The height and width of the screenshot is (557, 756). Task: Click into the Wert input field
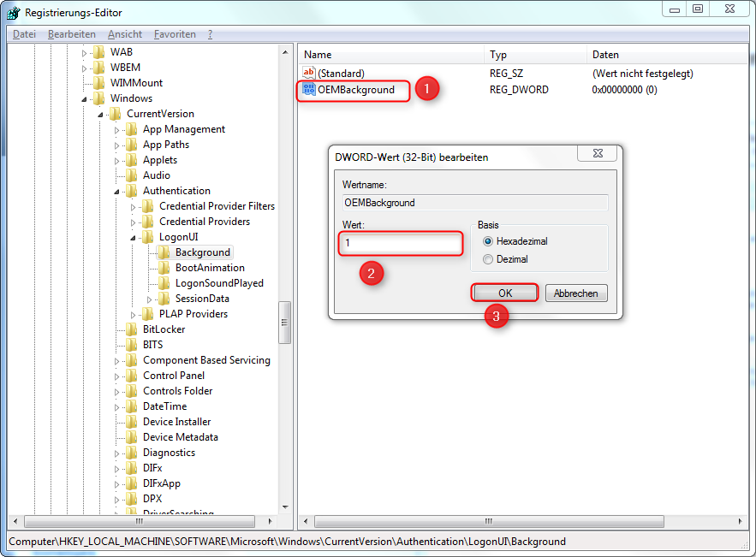click(400, 244)
